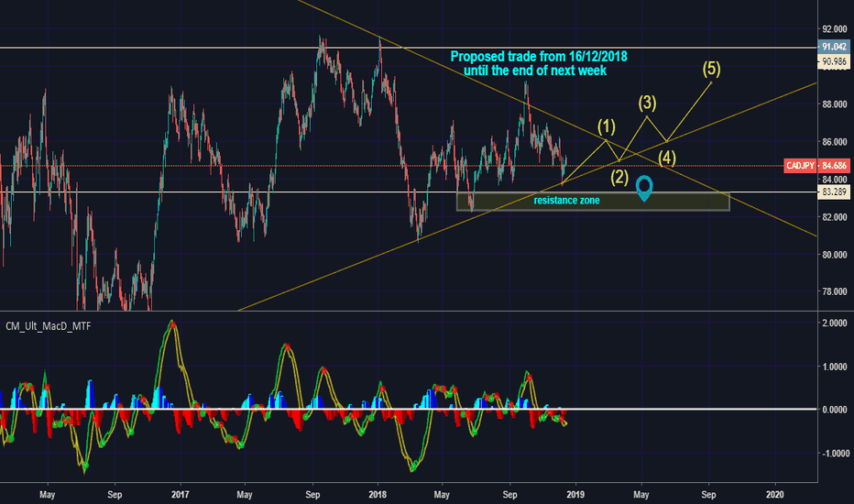
Task: Click the 90.986 price label
Action: tap(834, 61)
